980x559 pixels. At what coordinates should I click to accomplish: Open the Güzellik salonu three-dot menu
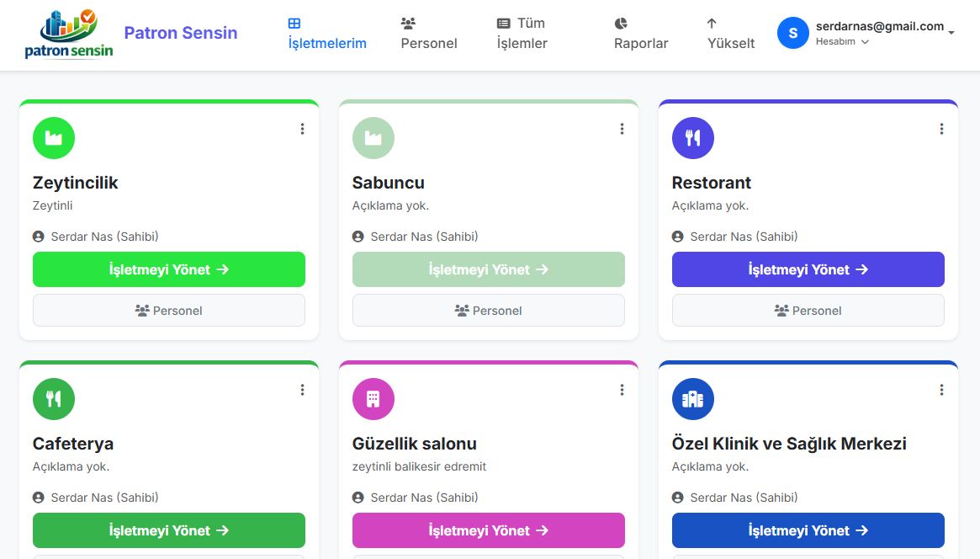click(x=622, y=390)
